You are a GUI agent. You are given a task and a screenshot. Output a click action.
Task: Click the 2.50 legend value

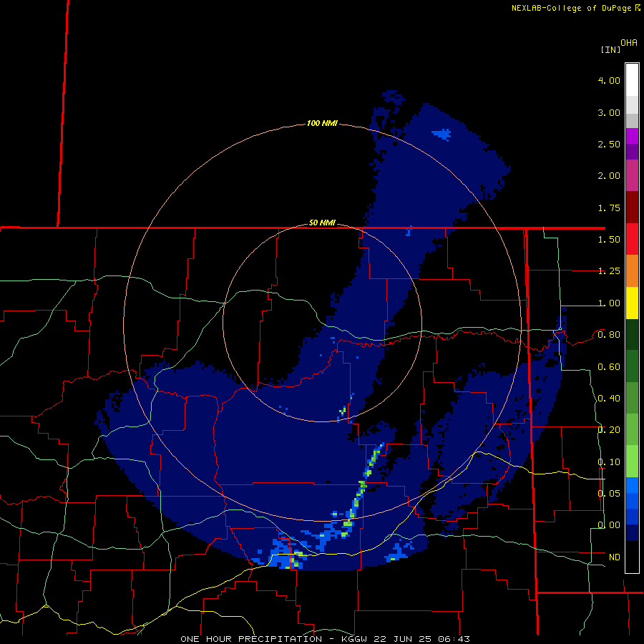point(609,144)
